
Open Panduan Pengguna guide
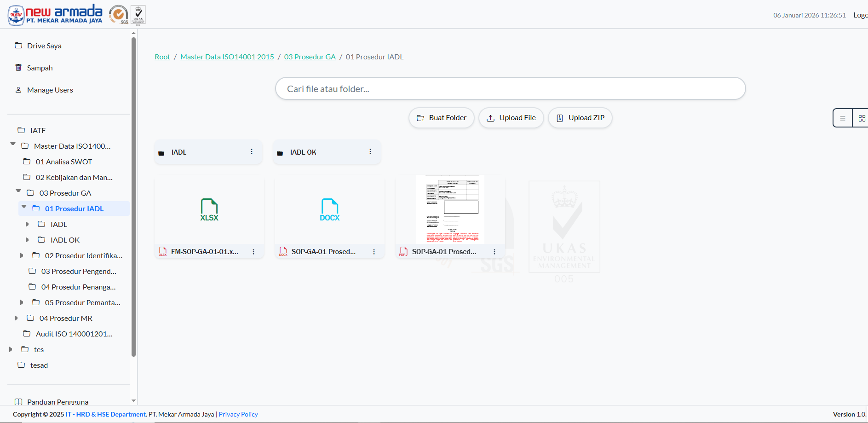click(57, 402)
